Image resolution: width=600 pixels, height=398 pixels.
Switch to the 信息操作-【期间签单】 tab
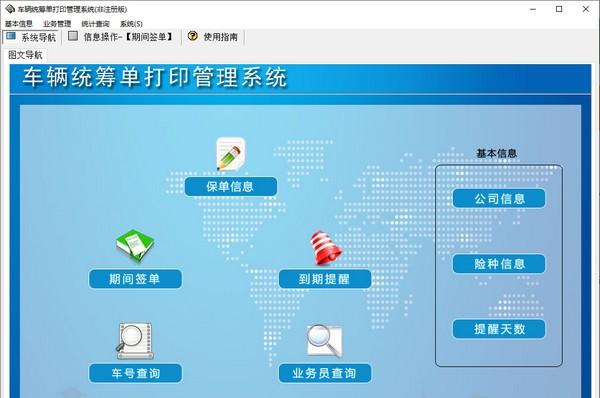click(121, 37)
